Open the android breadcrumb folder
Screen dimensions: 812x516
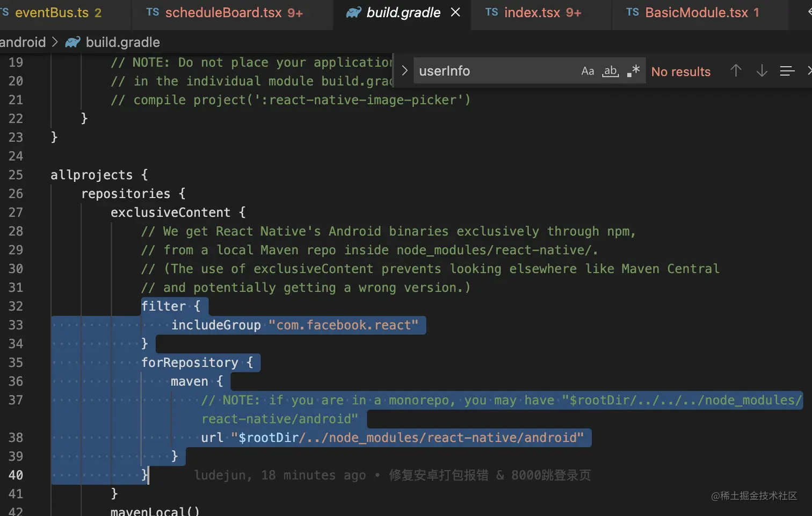[23, 42]
